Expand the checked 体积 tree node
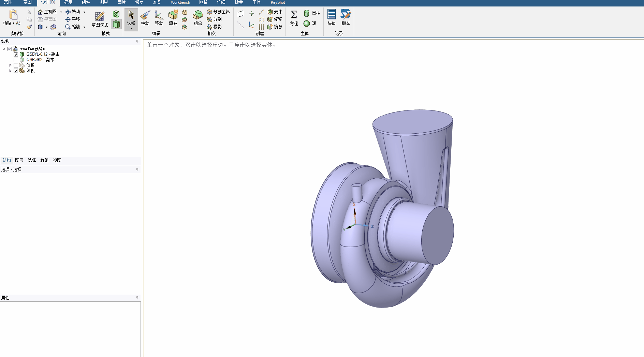 (x=10, y=71)
